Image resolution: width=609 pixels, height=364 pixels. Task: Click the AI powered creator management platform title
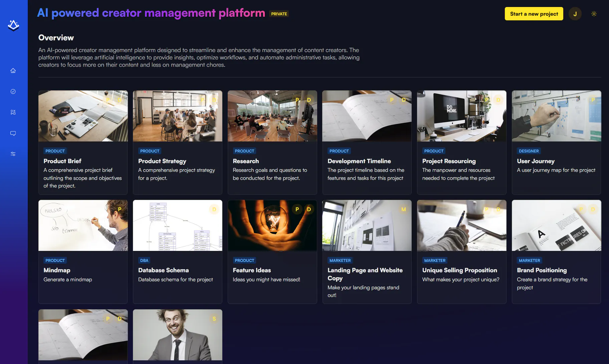151,13
